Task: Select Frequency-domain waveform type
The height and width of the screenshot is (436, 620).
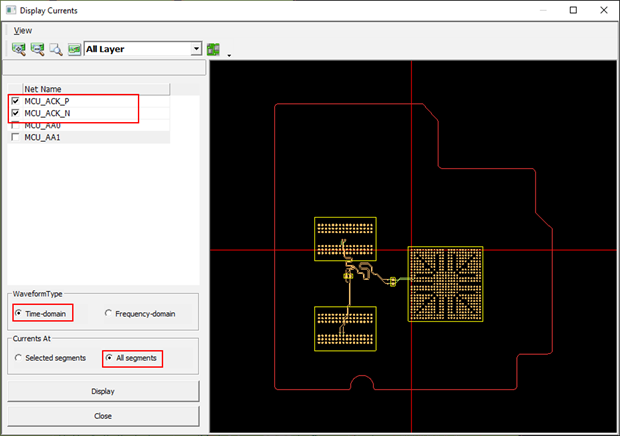Action: click(x=110, y=313)
